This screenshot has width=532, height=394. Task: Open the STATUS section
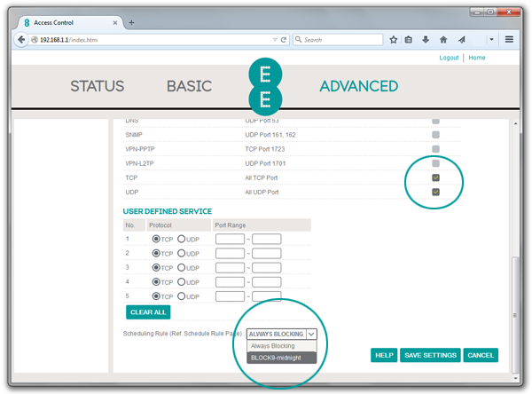coord(97,86)
